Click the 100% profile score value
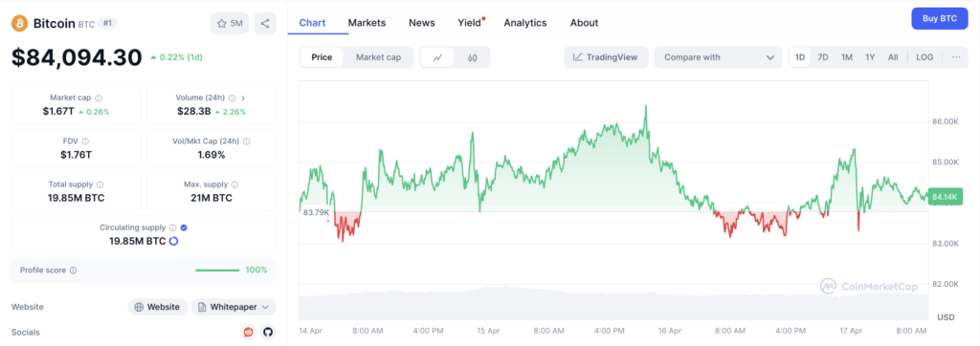The width and height of the screenshot is (980, 346). click(256, 270)
